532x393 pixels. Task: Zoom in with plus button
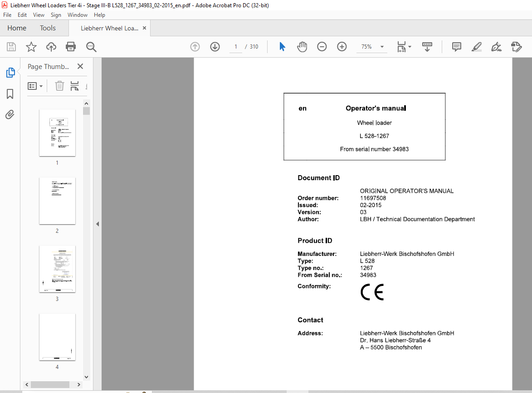[x=342, y=47]
